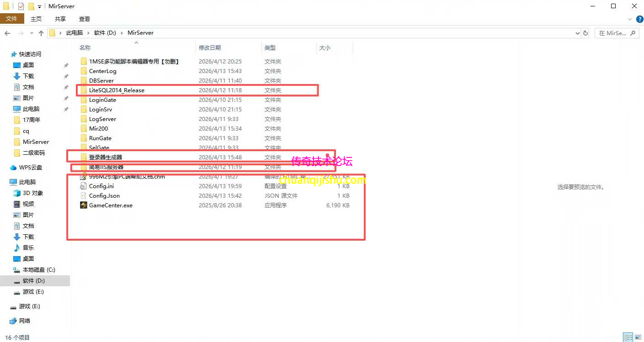Switch to details view in status bar
The width and height of the screenshot is (644, 342).
coord(628,337)
